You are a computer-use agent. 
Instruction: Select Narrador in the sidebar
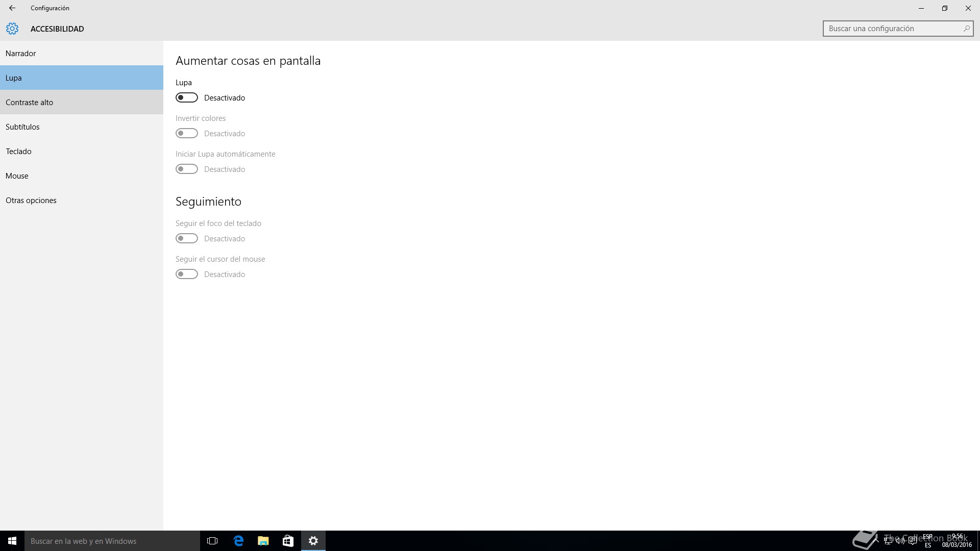[82, 53]
